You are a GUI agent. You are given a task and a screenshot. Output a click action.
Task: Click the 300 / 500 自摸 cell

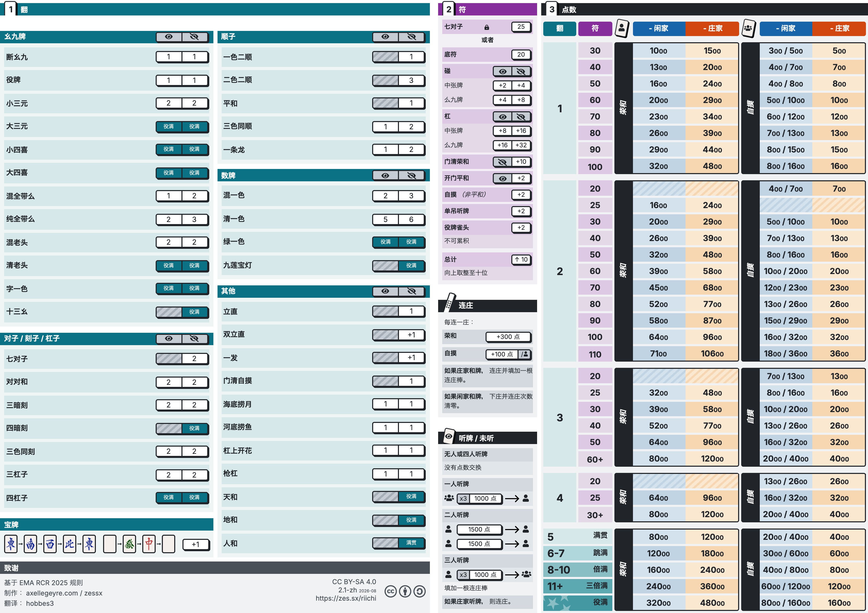[786, 51]
